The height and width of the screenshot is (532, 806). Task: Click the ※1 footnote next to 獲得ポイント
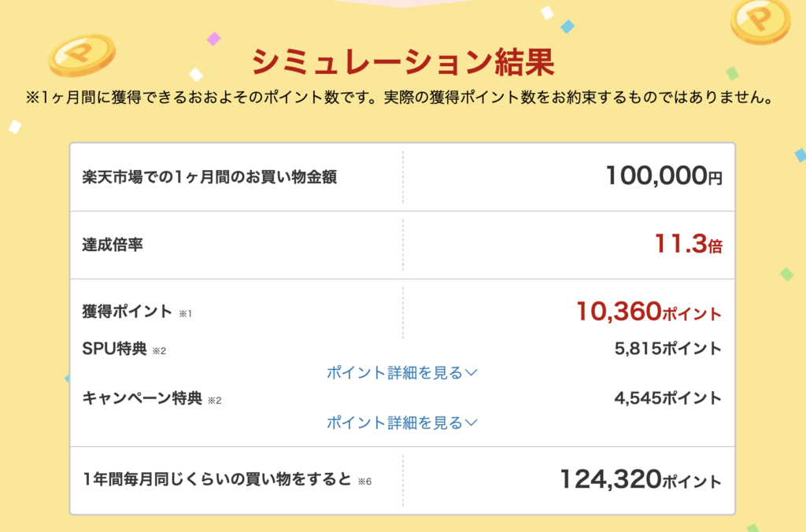click(x=185, y=314)
